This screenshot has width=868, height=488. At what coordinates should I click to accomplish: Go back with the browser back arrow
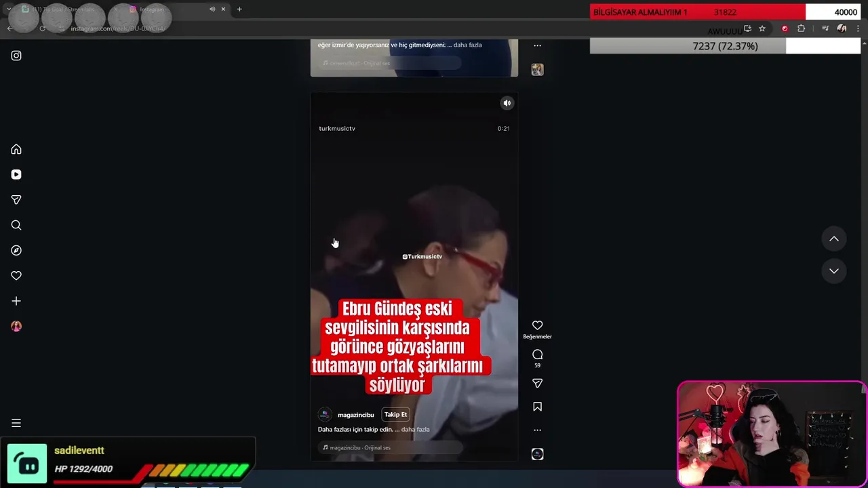9,28
